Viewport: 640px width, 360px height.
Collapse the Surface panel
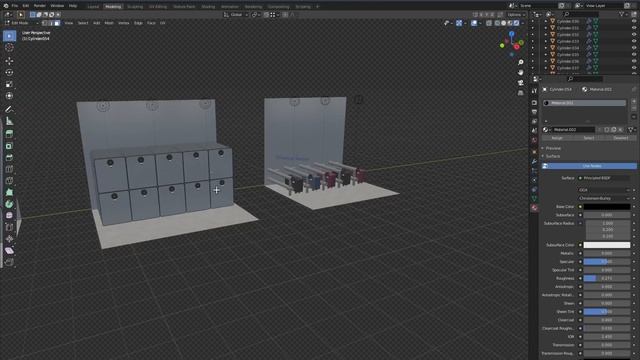point(553,156)
